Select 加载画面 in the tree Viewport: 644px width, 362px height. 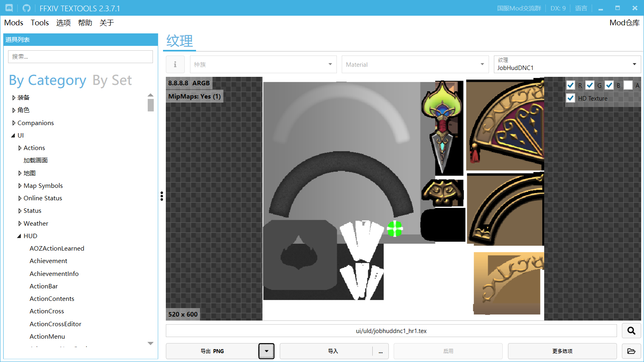coord(35,160)
